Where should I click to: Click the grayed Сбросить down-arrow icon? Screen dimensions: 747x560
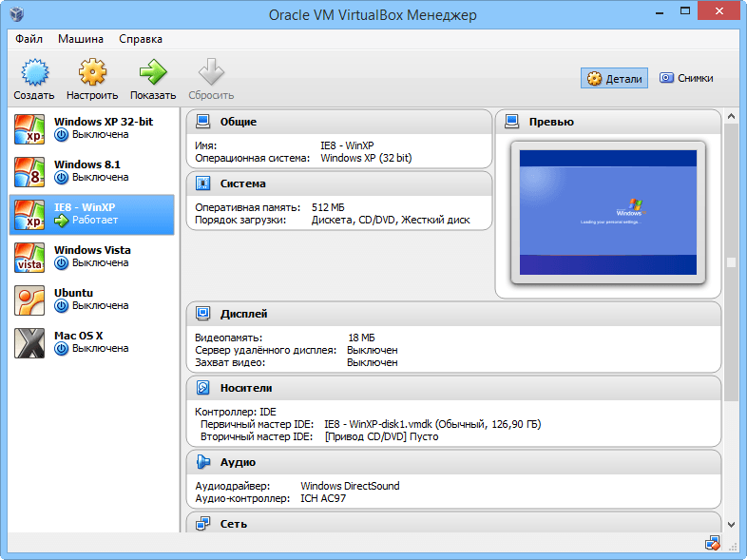pyautogui.click(x=211, y=72)
